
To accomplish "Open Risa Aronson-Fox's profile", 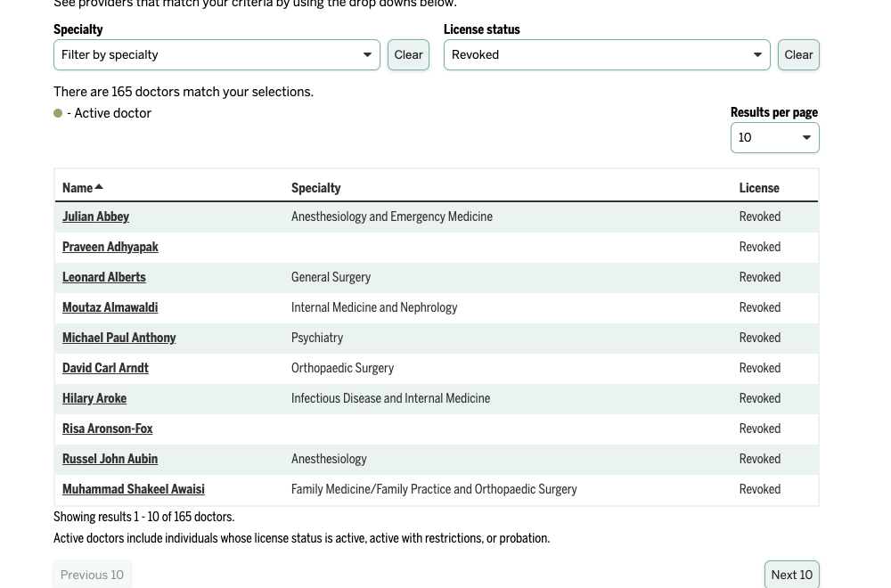I will click(x=108, y=429).
